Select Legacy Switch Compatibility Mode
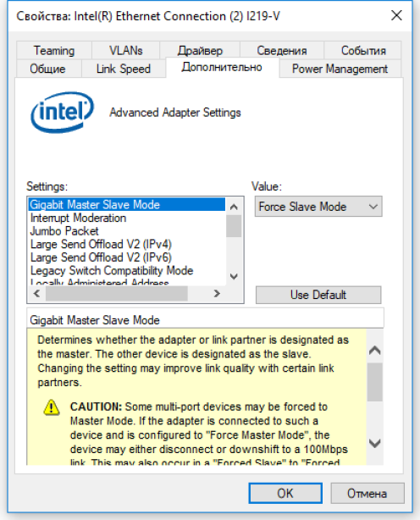420x520 pixels. pyautogui.click(x=127, y=271)
